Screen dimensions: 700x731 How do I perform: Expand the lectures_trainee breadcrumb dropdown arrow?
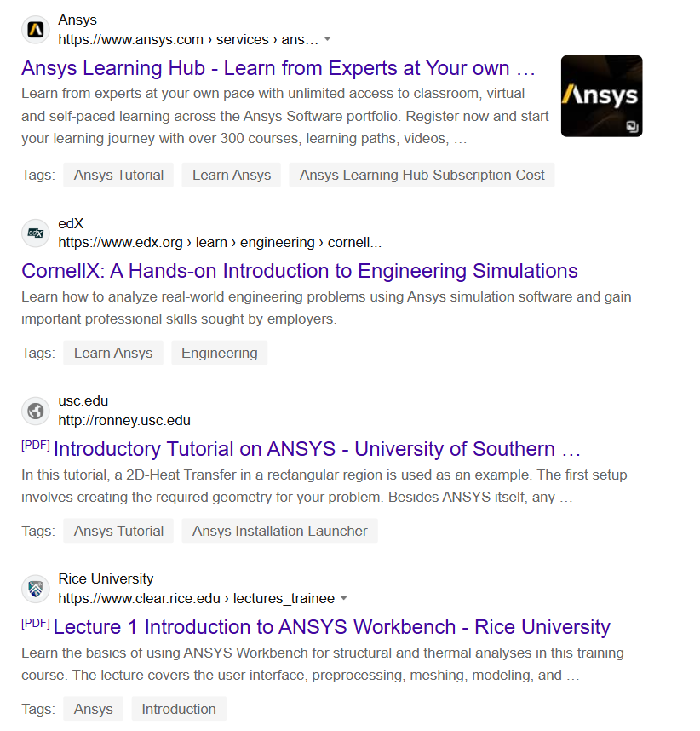tap(344, 598)
